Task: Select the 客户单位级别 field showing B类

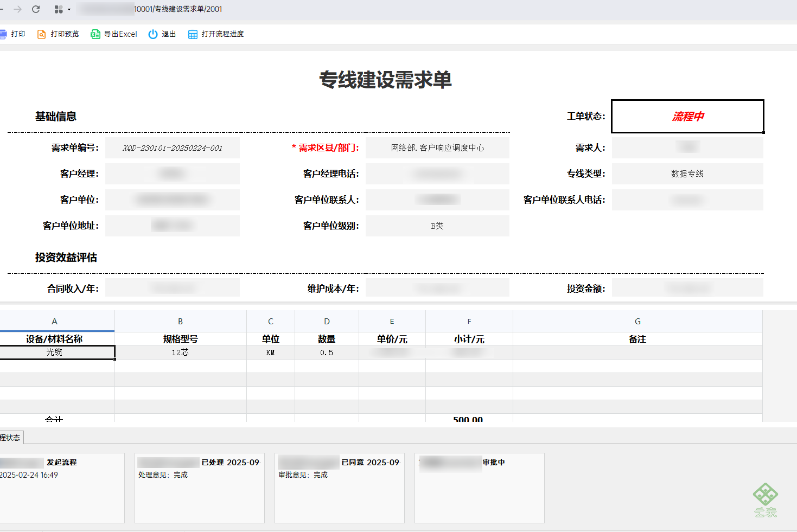Action: (437, 226)
